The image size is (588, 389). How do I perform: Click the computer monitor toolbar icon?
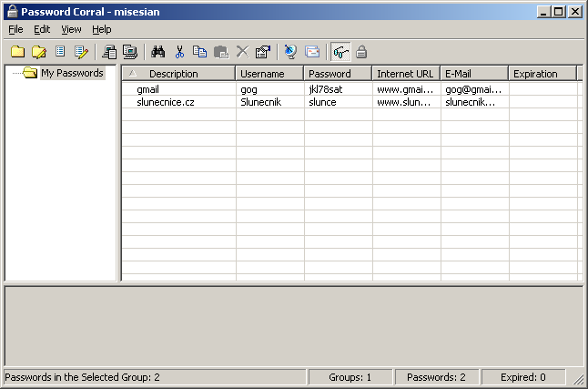130,52
